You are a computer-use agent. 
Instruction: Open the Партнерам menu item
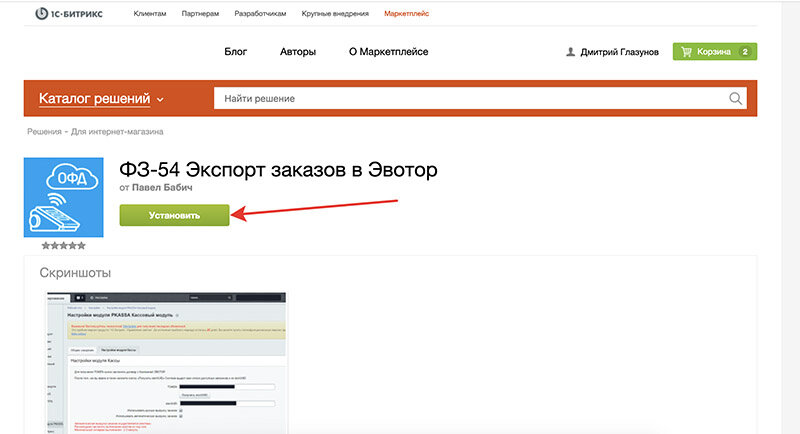coord(200,14)
